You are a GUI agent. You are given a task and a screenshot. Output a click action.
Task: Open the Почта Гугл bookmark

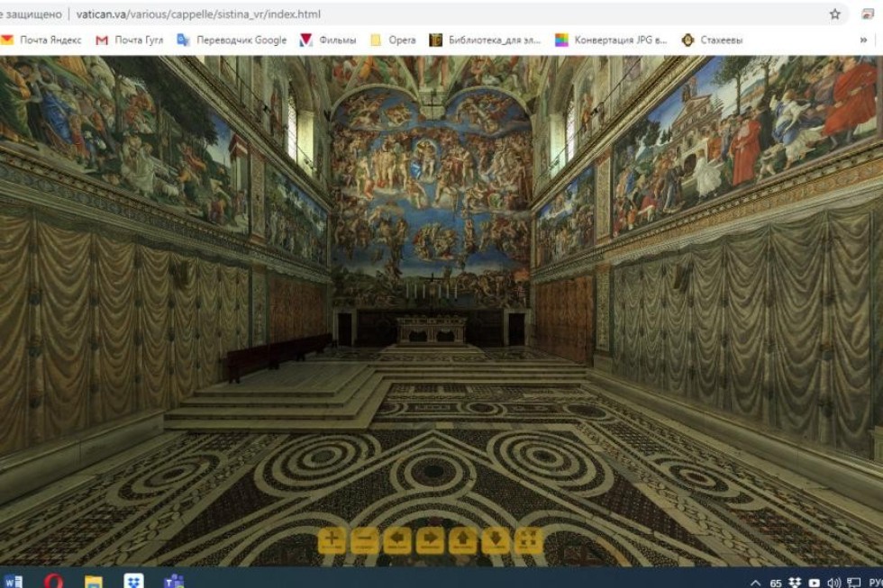[130, 40]
